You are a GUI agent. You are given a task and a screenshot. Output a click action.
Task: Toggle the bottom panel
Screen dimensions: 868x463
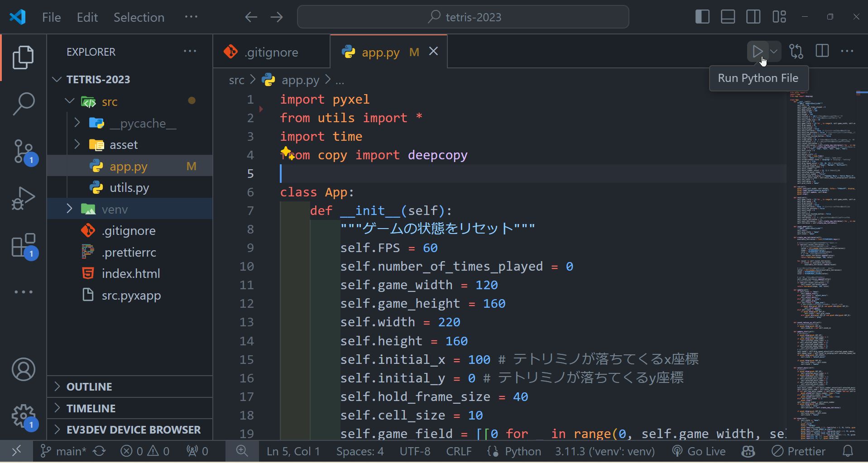(728, 17)
